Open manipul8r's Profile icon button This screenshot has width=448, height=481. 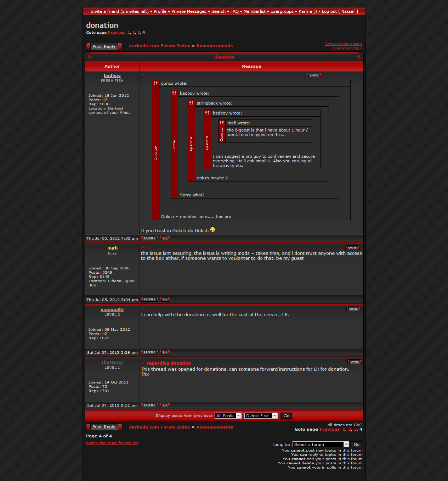tap(149, 352)
